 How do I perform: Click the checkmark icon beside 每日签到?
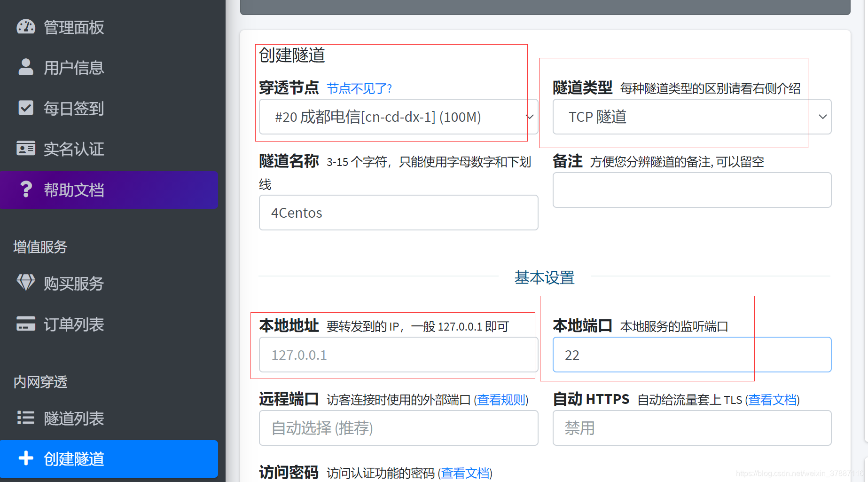click(26, 108)
